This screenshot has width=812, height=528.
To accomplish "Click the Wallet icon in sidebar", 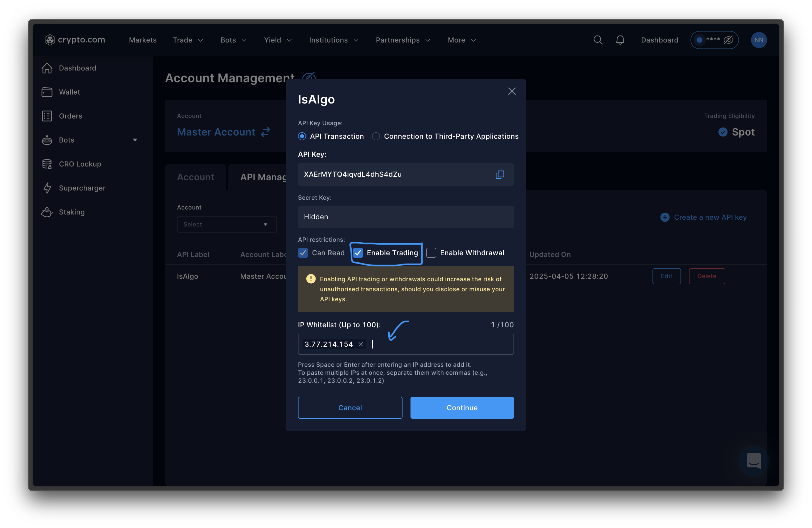I will 47,92.
